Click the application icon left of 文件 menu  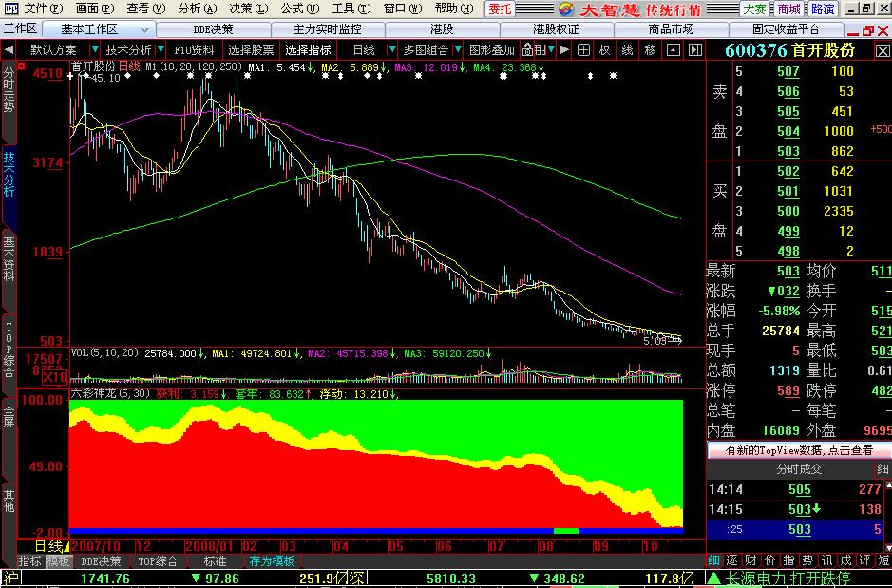pos(10,9)
